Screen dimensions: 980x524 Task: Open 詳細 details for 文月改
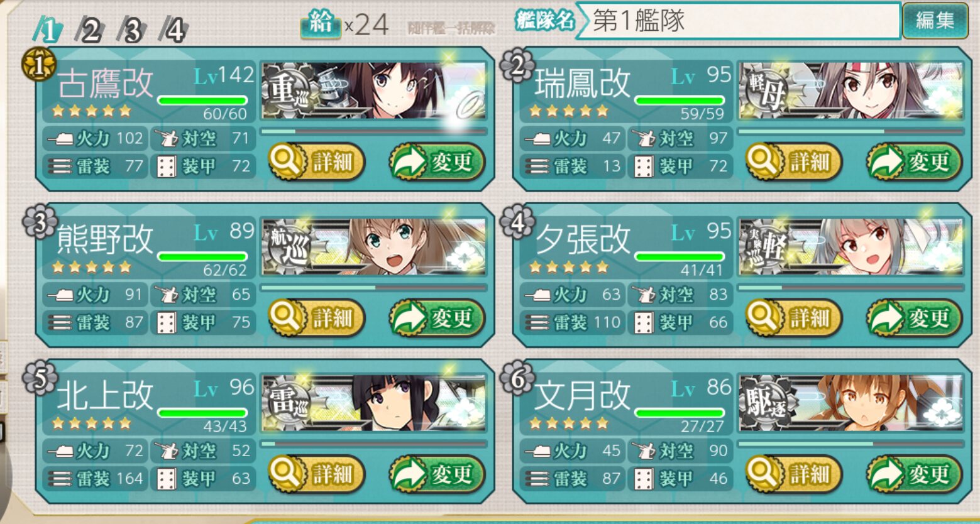click(x=794, y=474)
